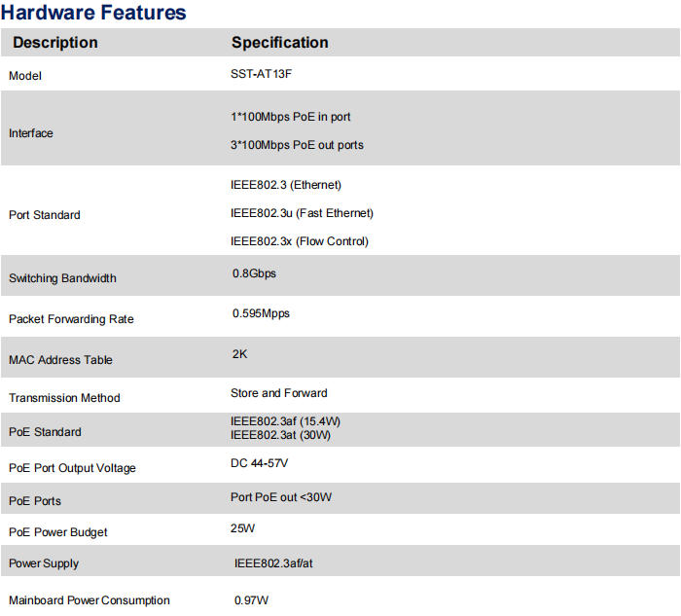Screen dimensions: 681x616
Task: Select the 1*100Mbps PoE in port text
Action: (290, 117)
